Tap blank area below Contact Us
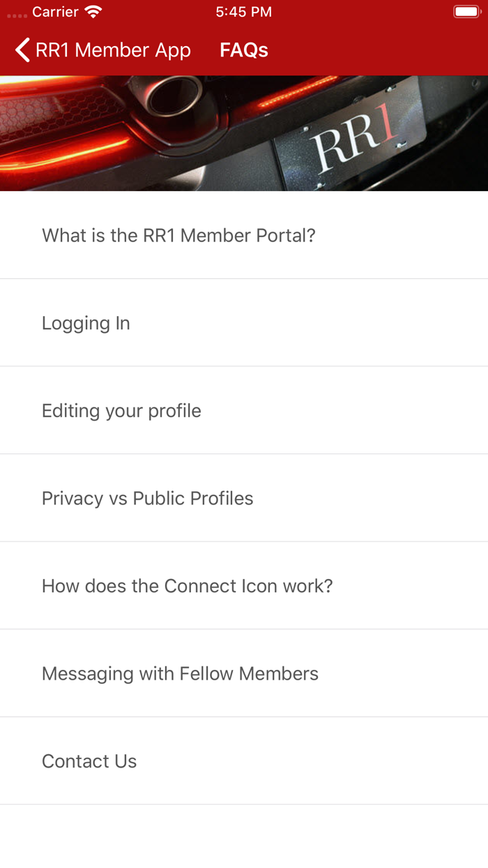This screenshot has width=488, height=868. click(244, 837)
